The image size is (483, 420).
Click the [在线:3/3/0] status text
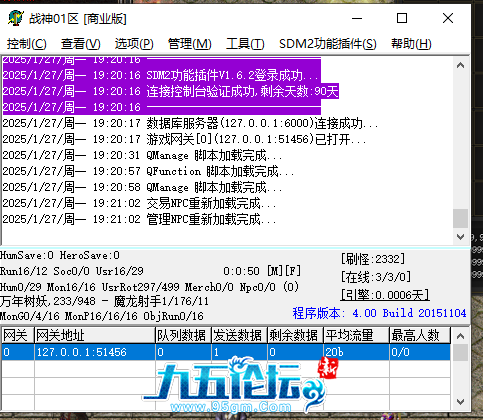pos(376,277)
